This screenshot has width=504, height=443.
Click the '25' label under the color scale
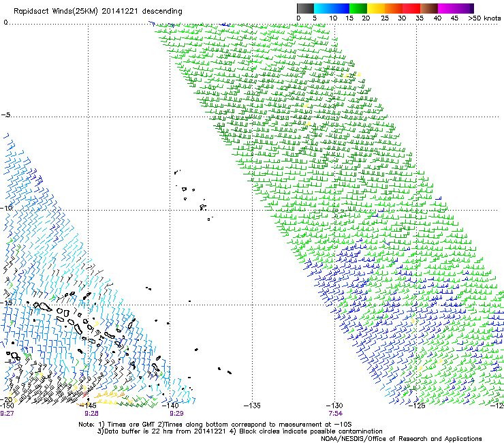pyautogui.click(x=385, y=18)
